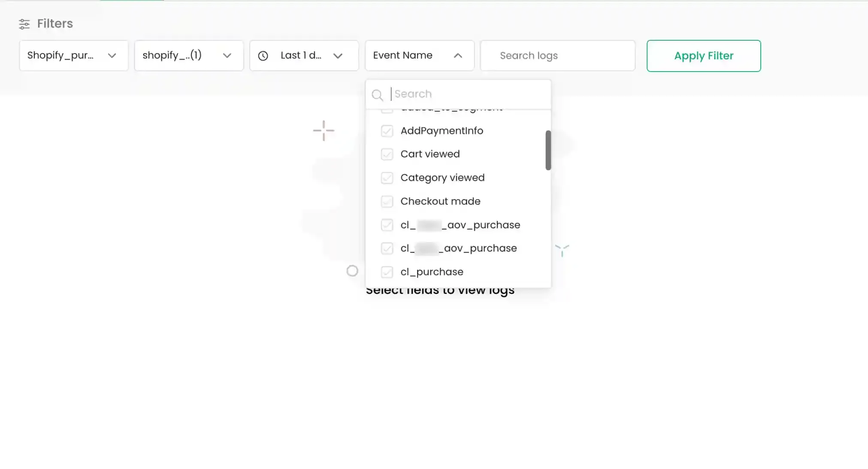Click the clock icon in date filter
Viewport: 868px width, 469px height.
(x=263, y=56)
